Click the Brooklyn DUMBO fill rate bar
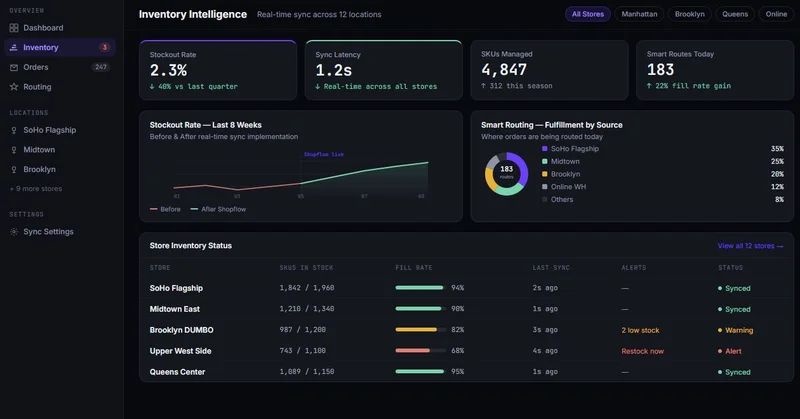 tap(420, 330)
